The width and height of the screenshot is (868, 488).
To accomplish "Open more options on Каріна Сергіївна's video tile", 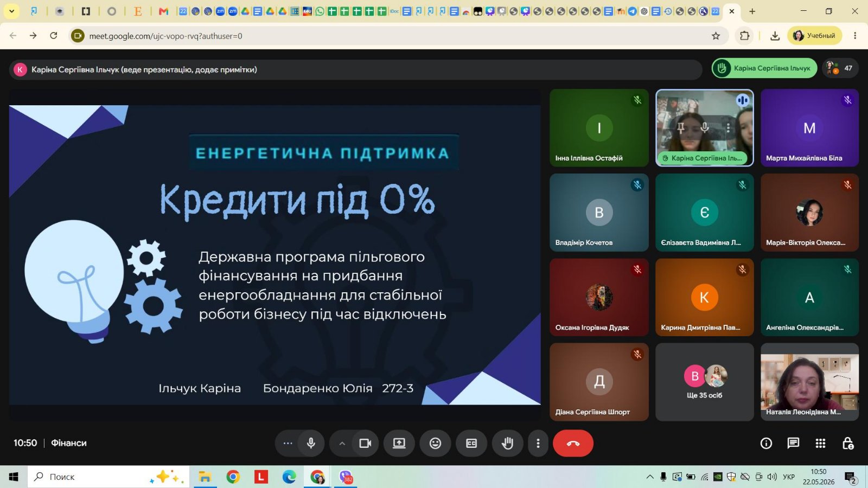I will pyautogui.click(x=728, y=128).
